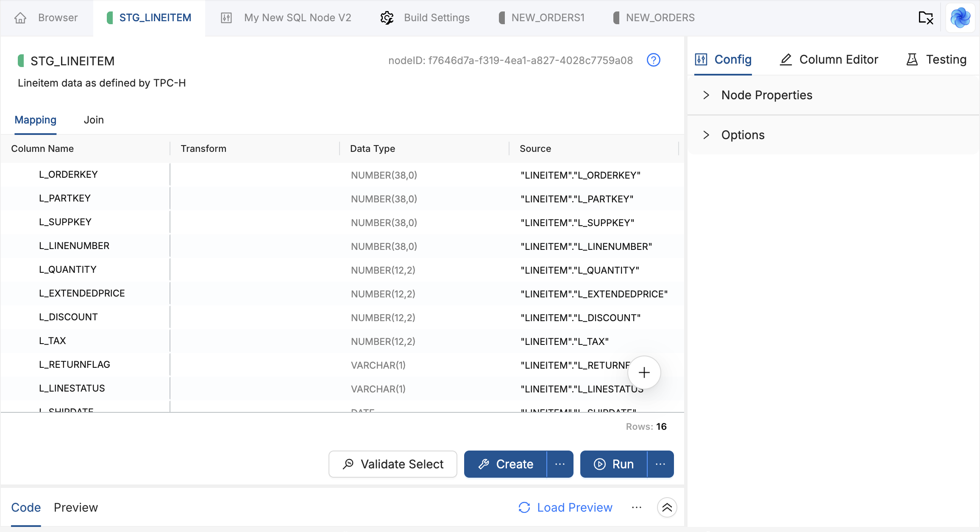Open Build Settings gear tab

pyautogui.click(x=425, y=18)
